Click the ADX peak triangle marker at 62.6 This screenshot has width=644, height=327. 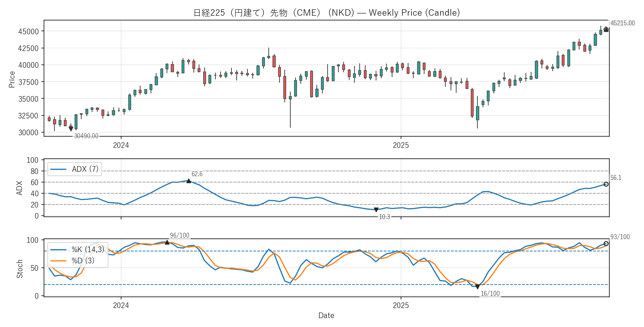pos(189,181)
